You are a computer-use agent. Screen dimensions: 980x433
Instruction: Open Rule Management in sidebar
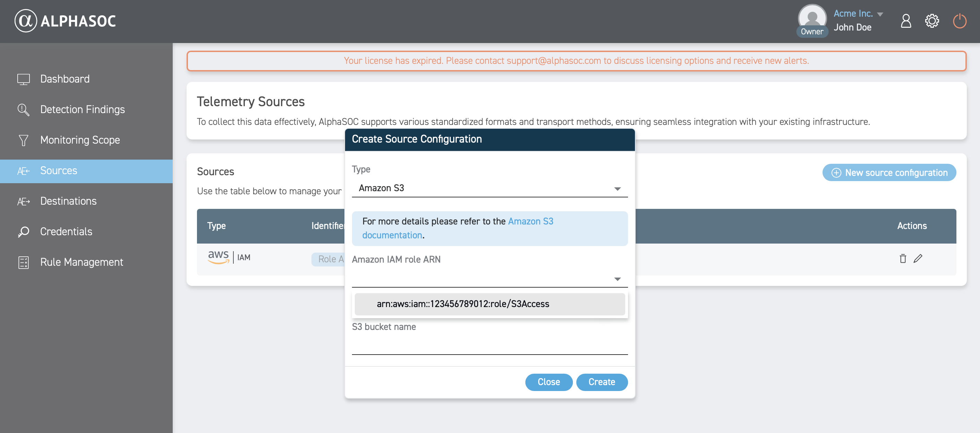click(x=81, y=262)
